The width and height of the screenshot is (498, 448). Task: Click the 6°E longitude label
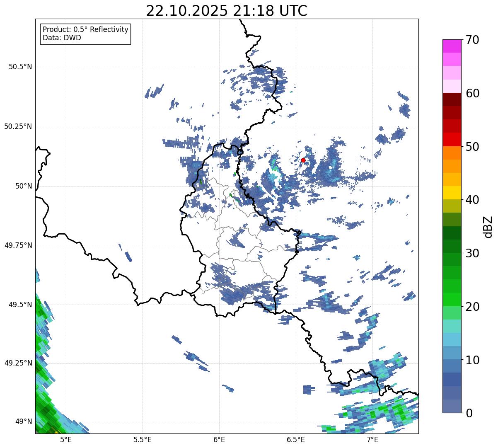219,440
